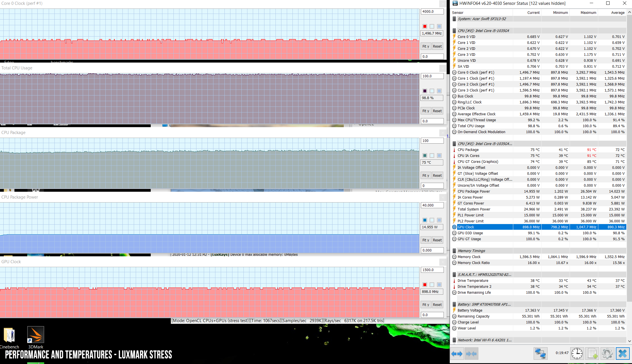The height and width of the screenshot is (364, 632).
Task: Toggle the white middle box in Total CPU Usage graph
Action: tap(432, 91)
